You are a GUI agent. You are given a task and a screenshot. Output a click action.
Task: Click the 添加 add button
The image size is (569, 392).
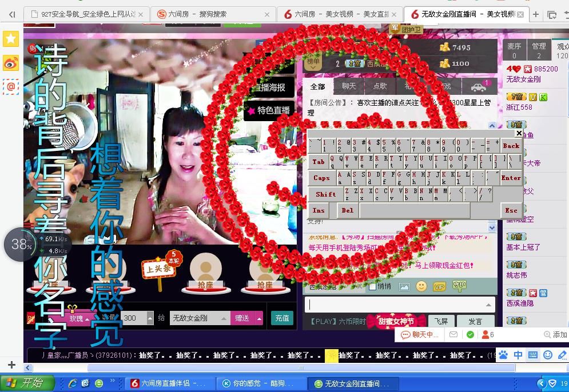556,334
